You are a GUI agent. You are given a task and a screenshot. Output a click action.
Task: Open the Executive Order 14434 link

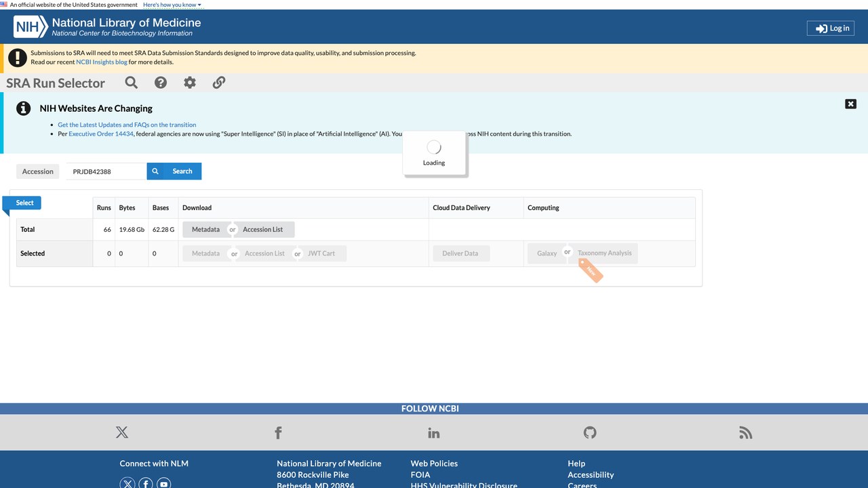[101, 134]
